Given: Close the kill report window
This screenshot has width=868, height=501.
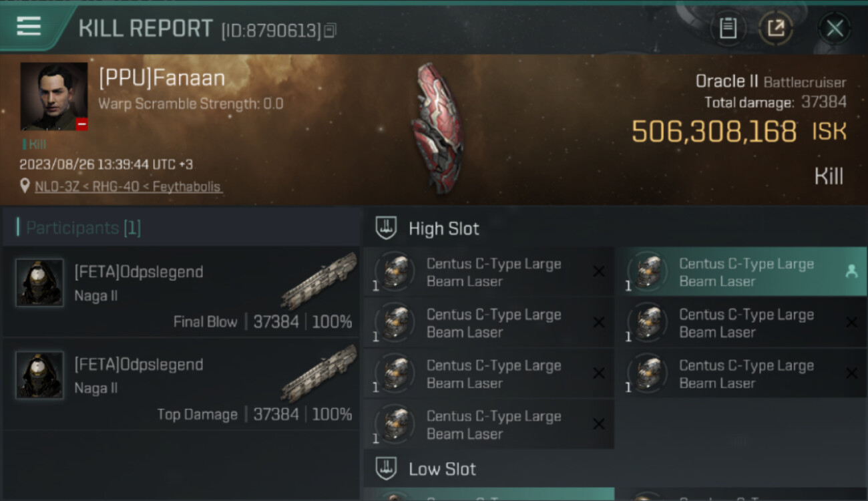Looking at the screenshot, I should pyautogui.click(x=835, y=29).
